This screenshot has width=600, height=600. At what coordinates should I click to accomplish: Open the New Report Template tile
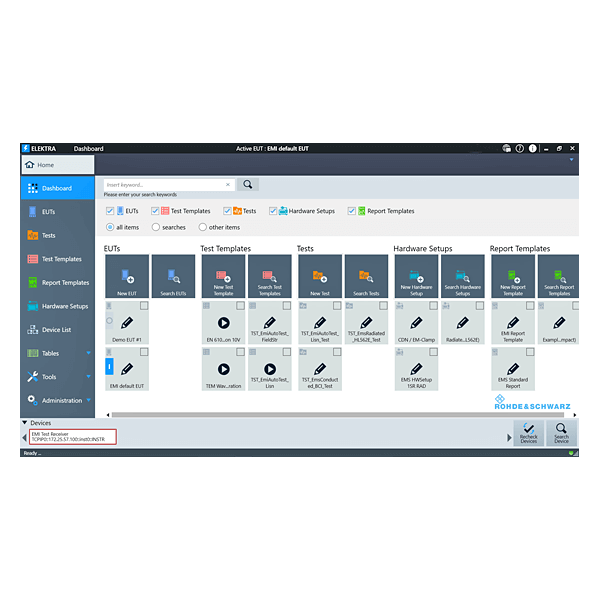(512, 275)
